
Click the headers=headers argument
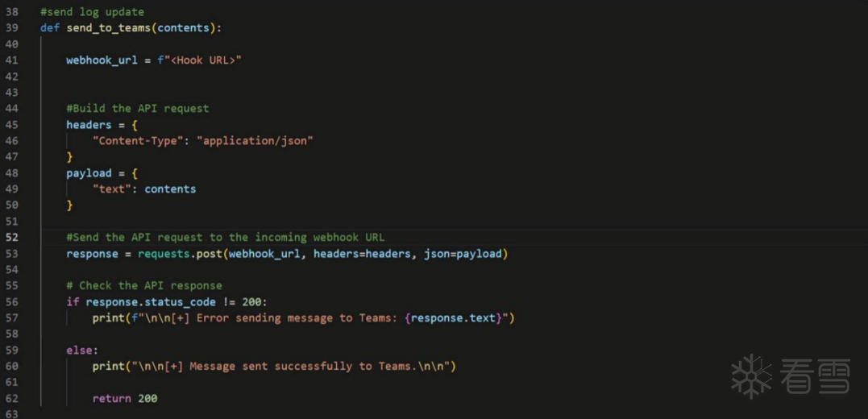point(362,254)
